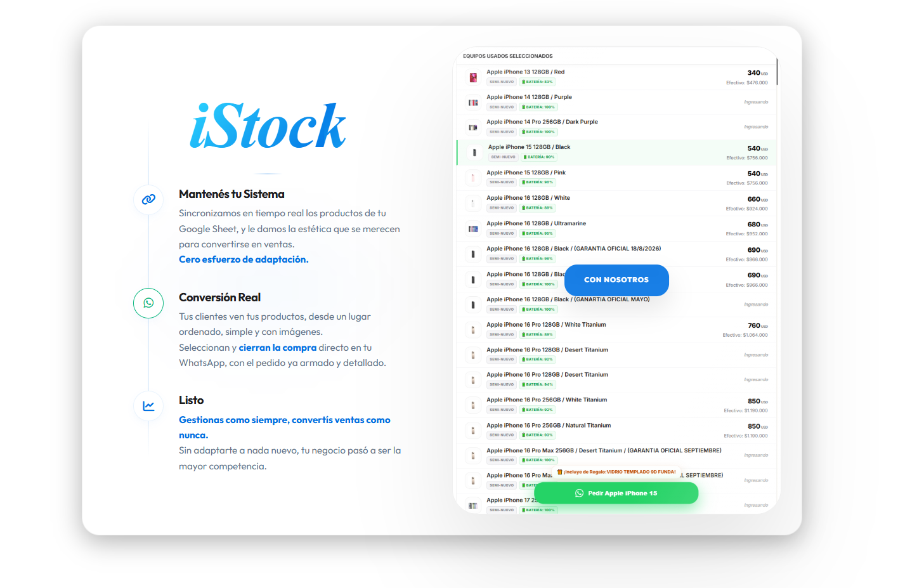Open the iPhone 16 Ultramarine thumbnail
Screen dimensions: 924x588
(x=473, y=229)
